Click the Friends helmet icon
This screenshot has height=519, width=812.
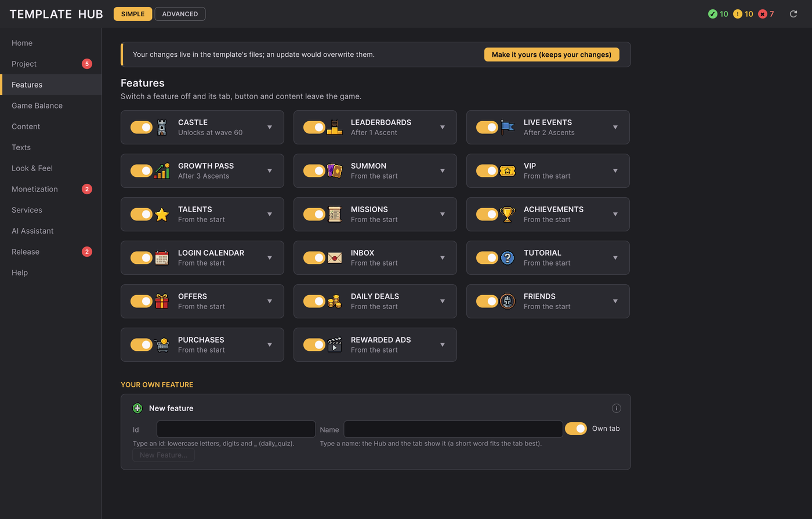click(507, 301)
